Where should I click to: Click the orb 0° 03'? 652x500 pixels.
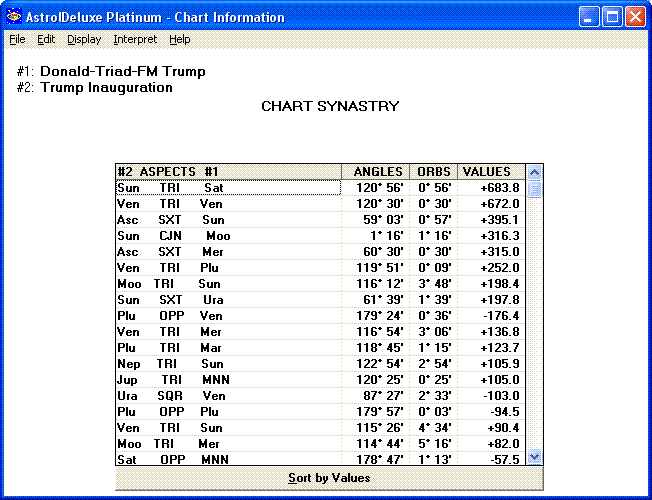(435, 412)
